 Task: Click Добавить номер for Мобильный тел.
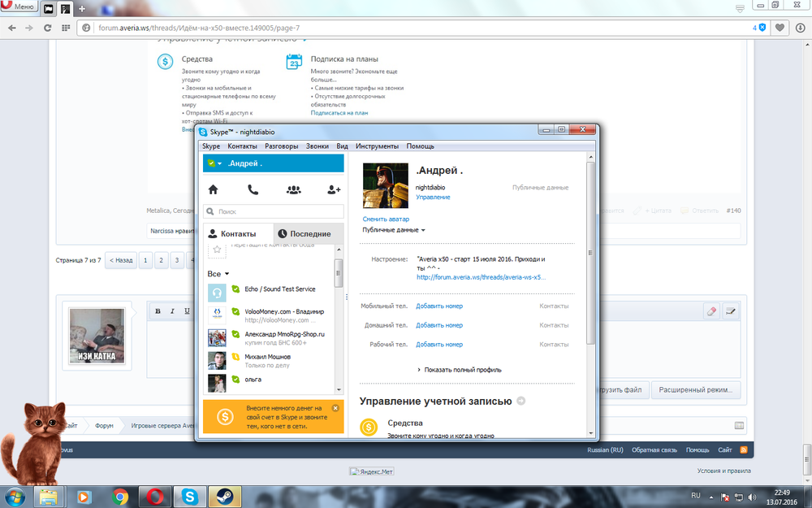[x=439, y=306]
